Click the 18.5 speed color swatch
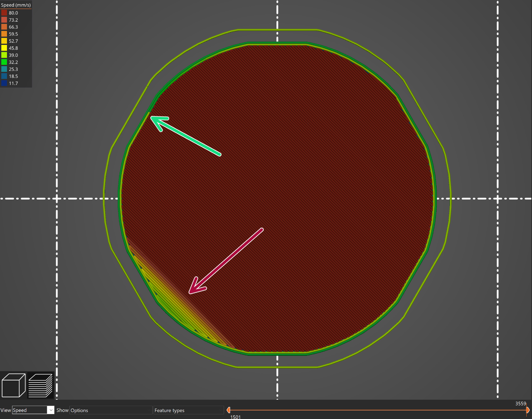The width and height of the screenshot is (532, 419). coord(4,76)
